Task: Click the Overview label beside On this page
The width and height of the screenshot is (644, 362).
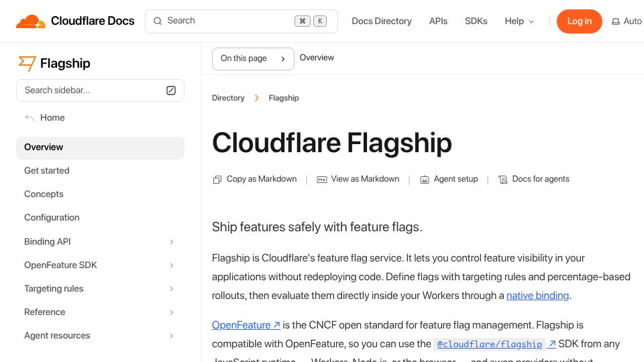Action: tap(317, 58)
